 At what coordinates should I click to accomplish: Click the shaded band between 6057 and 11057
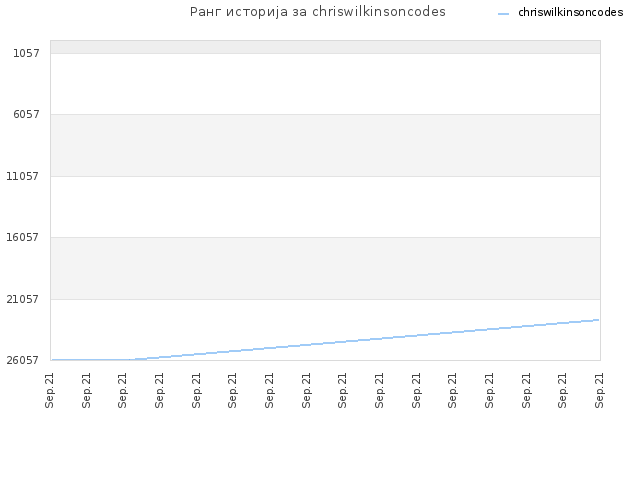pos(325,145)
